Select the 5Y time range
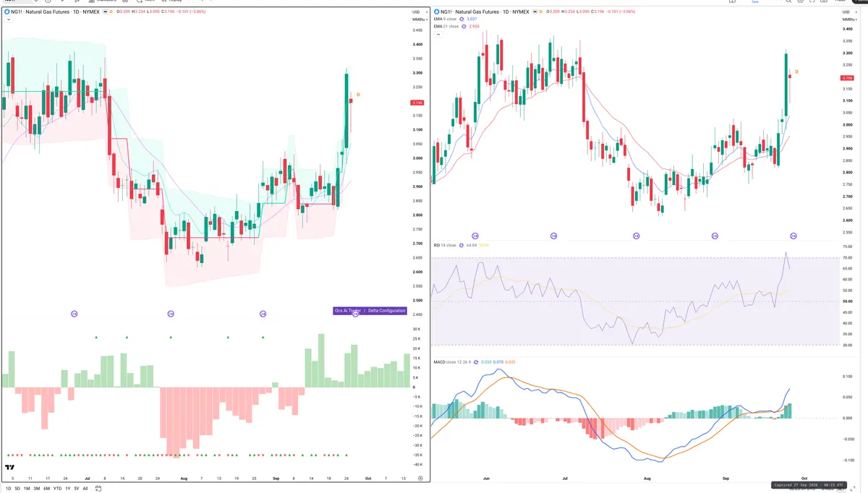The height and width of the screenshot is (493, 868). coord(77,489)
